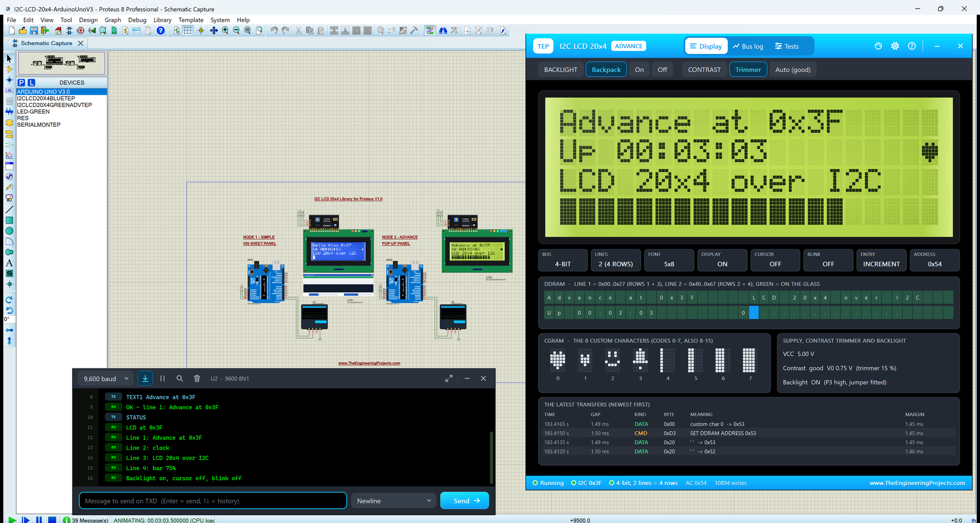This screenshot has width=980, height=523.
Task: Select the Virtual Instruments meter icon
Action: [x=9, y=198]
